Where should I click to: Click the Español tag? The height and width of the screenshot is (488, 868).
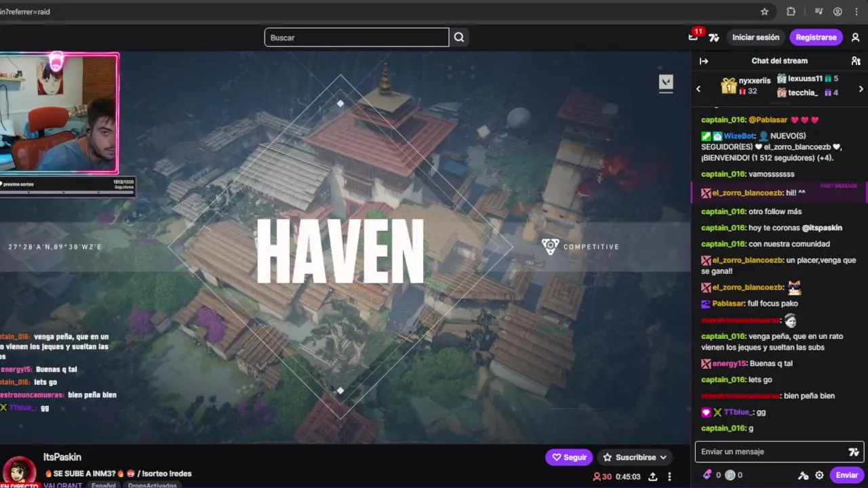point(103,485)
